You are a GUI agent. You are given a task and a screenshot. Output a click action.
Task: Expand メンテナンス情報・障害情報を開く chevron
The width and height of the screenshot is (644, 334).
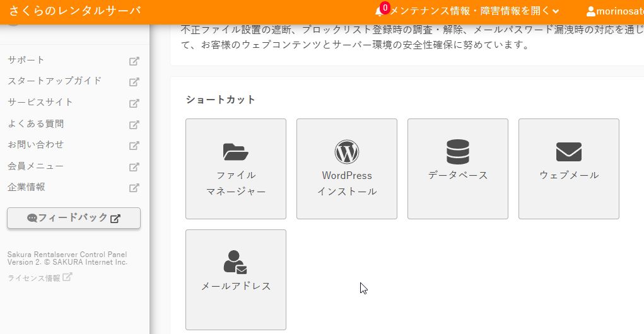click(556, 11)
